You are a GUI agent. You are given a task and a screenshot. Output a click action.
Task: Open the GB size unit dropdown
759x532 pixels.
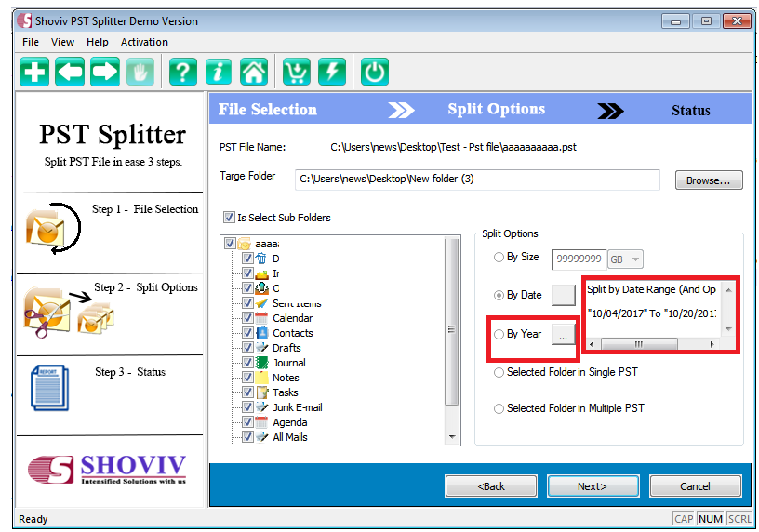click(x=625, y=259)
